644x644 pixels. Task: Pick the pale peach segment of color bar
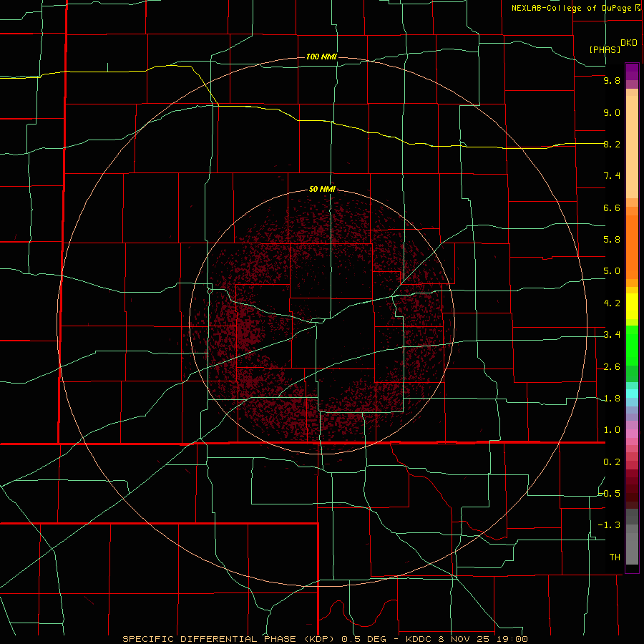pyautogui.click(x=632, y=148)
